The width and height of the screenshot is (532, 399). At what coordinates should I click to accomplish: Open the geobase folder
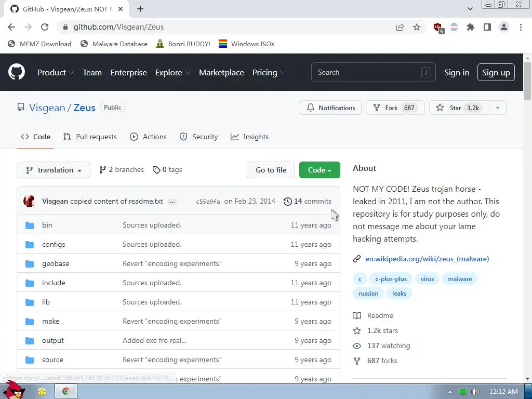tap(56, 263)
